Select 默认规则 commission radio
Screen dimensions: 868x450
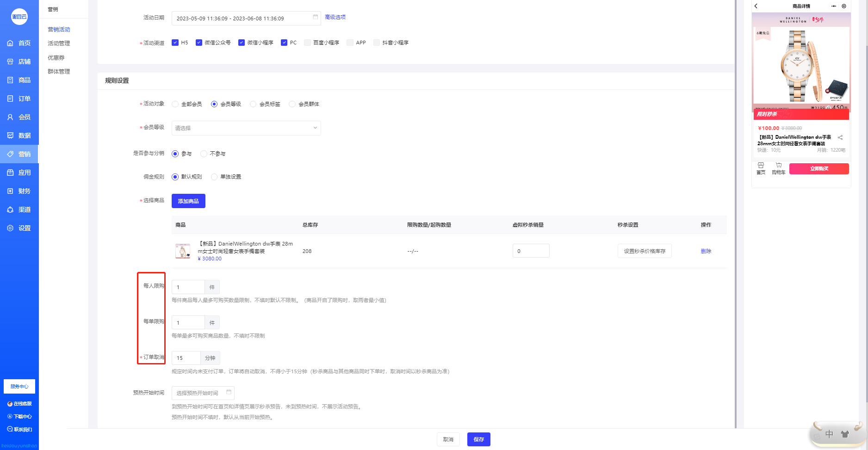(175, 177)
